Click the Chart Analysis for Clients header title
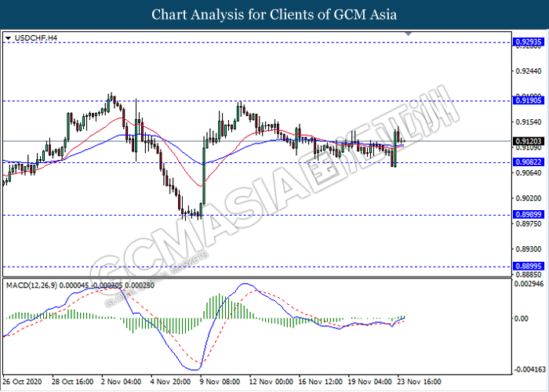The width and height of the screenshot is (549, 392). 274,15
